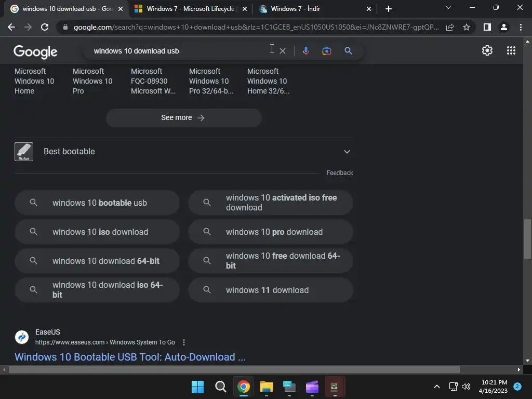
Task: Submit search with magnifier icon
Action: click(348, 51)
